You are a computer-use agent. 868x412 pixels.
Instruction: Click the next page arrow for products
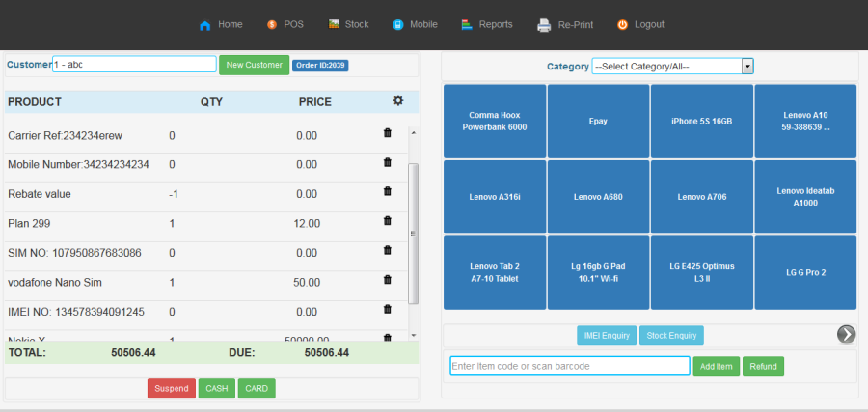click(846, 334)
